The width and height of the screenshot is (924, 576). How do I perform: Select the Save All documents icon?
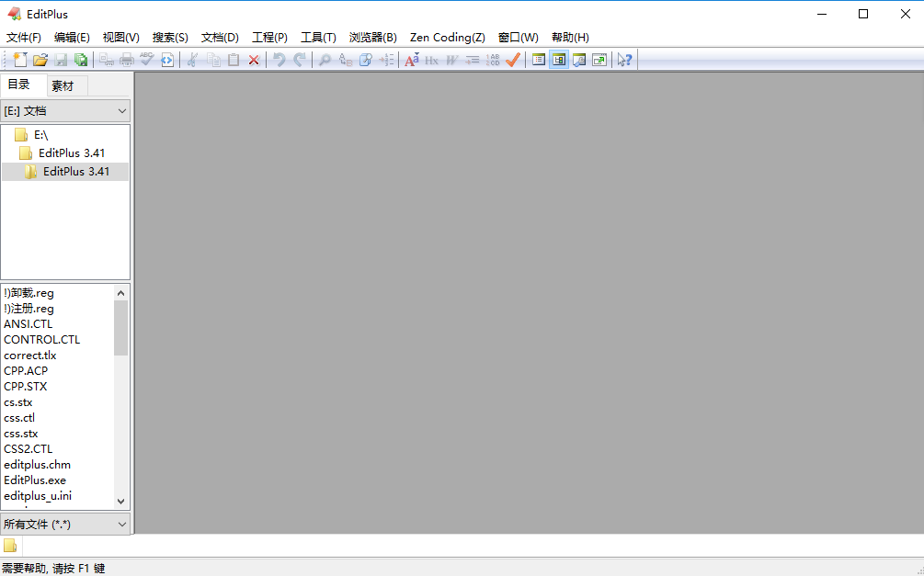pos(82,59)
